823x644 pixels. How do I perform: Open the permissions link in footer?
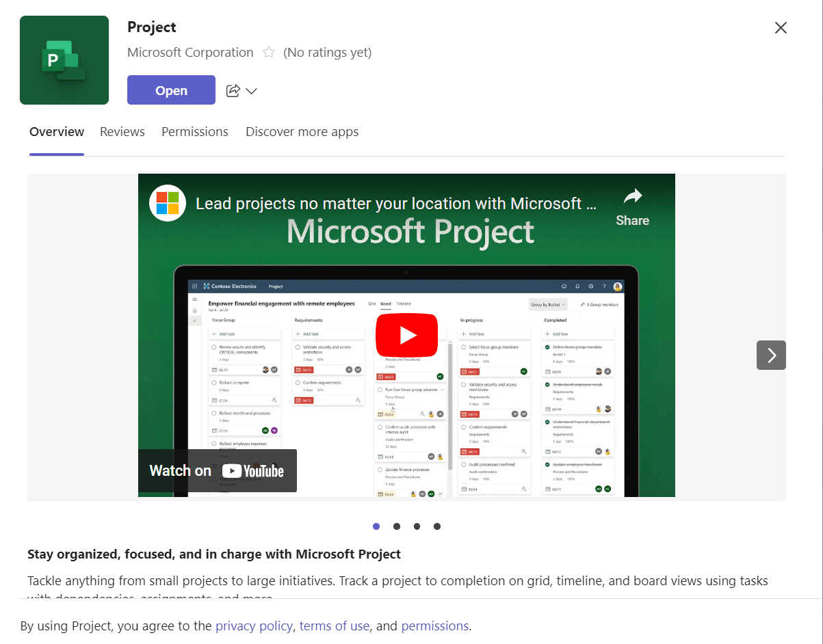click(434, 626)
